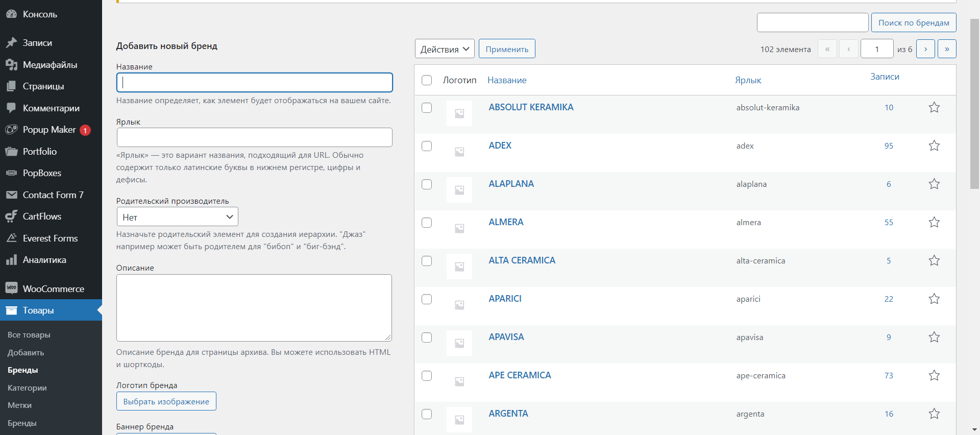Click the Поиск по брендам button
Screen dimensions: 980x435
coord(914,22)
